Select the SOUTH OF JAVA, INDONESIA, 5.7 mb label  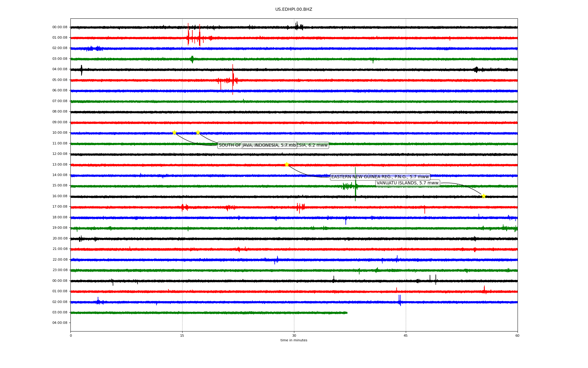coord(257,145)
